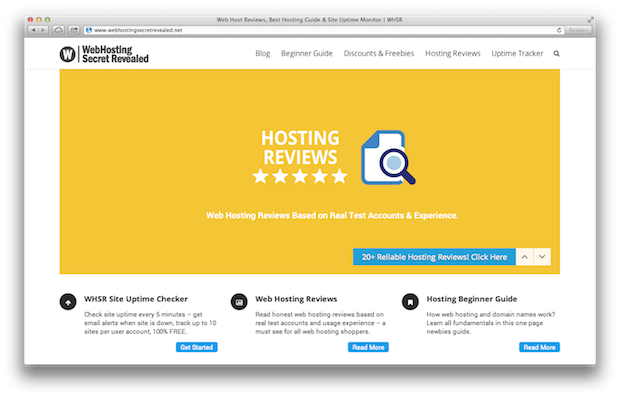The width and height of the screenshot is (620, 398).
Task: Open Web Hosting Reviews heading link
Action: point(296,299)
